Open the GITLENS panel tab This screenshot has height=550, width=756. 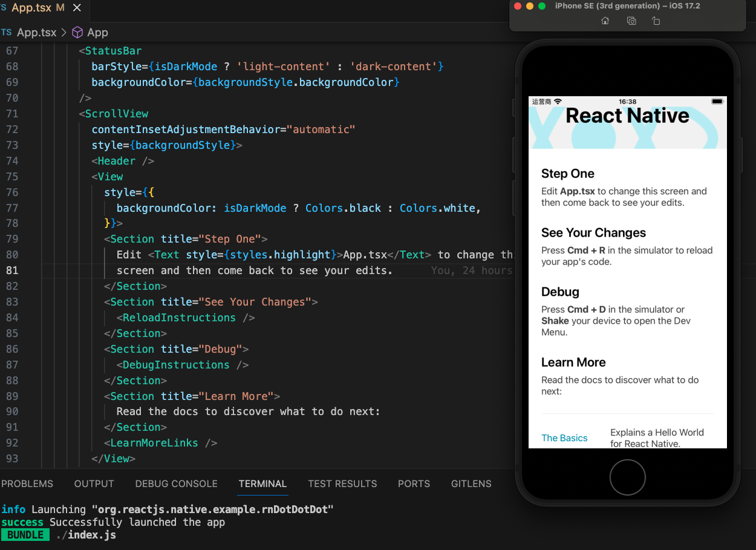471,483
